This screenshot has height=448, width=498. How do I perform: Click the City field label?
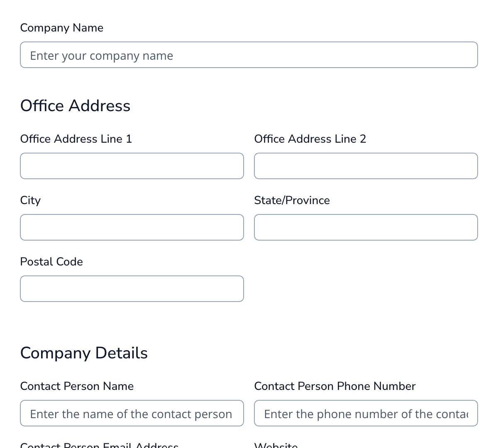click(x=30, y=200)
